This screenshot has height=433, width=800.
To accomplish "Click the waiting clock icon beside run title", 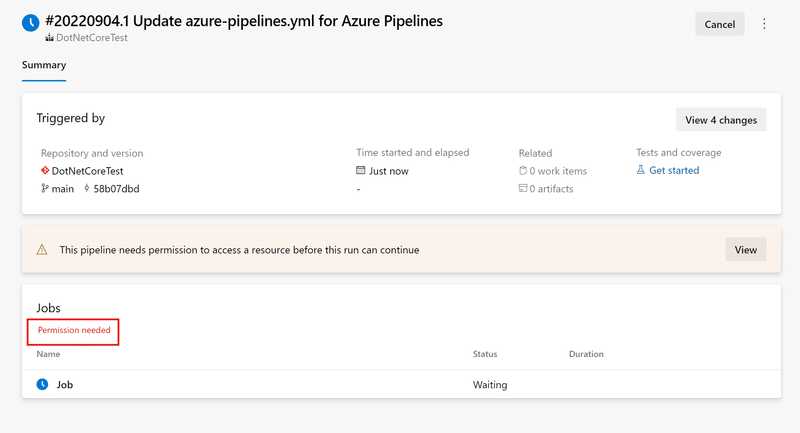I will 30,21.
